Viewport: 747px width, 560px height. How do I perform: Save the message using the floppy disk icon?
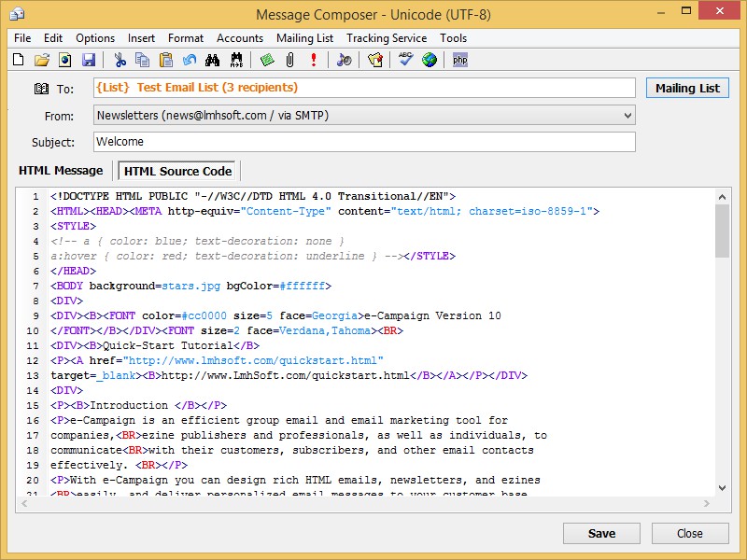click(x=89, y=60)
